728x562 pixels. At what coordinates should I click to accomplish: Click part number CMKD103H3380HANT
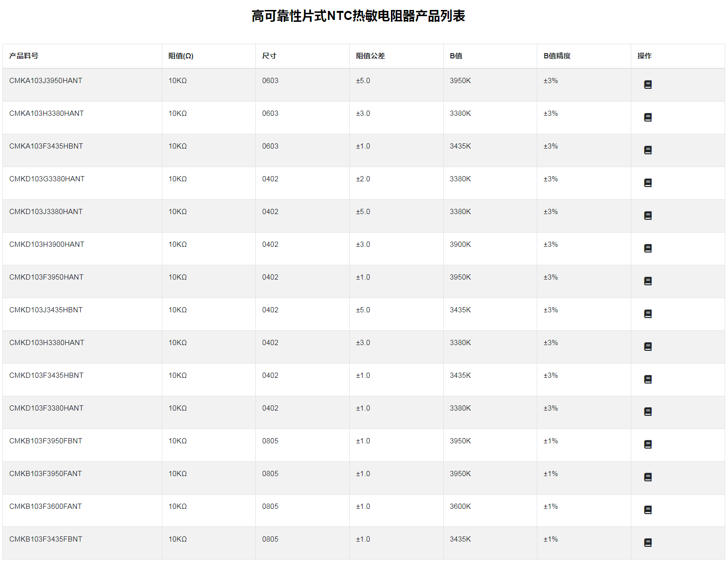47,343
